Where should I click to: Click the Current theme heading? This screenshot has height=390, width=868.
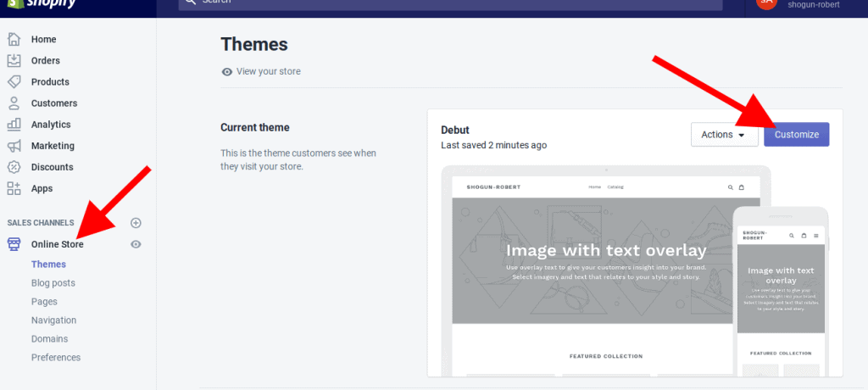254,127
